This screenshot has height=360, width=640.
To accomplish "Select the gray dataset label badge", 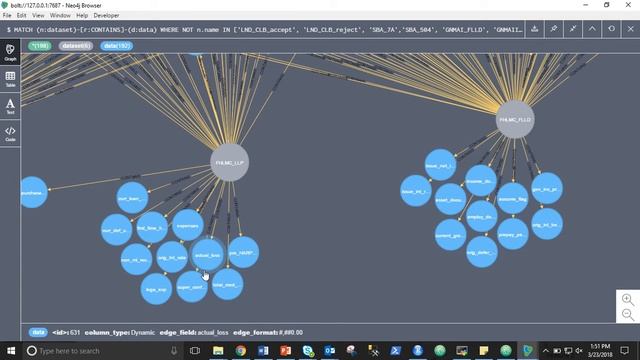I will [x=76, y=46].
